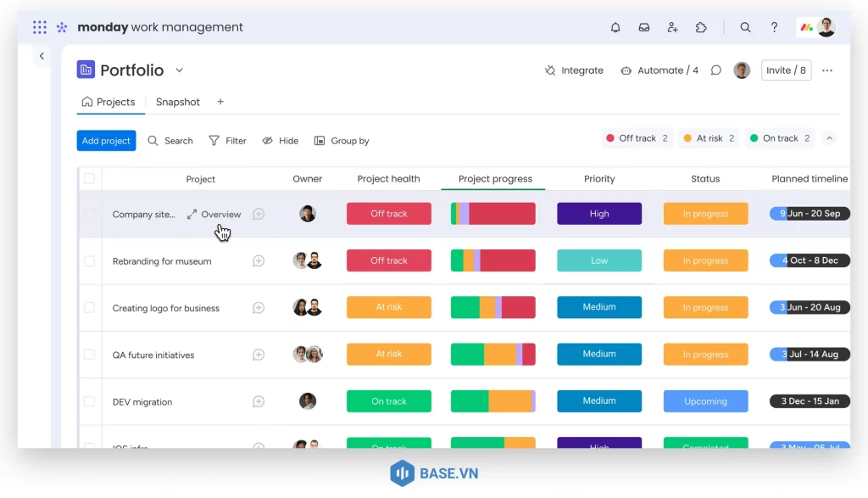Click the invite members icon in top bar
Screen dimensions: 868x498
672,27
